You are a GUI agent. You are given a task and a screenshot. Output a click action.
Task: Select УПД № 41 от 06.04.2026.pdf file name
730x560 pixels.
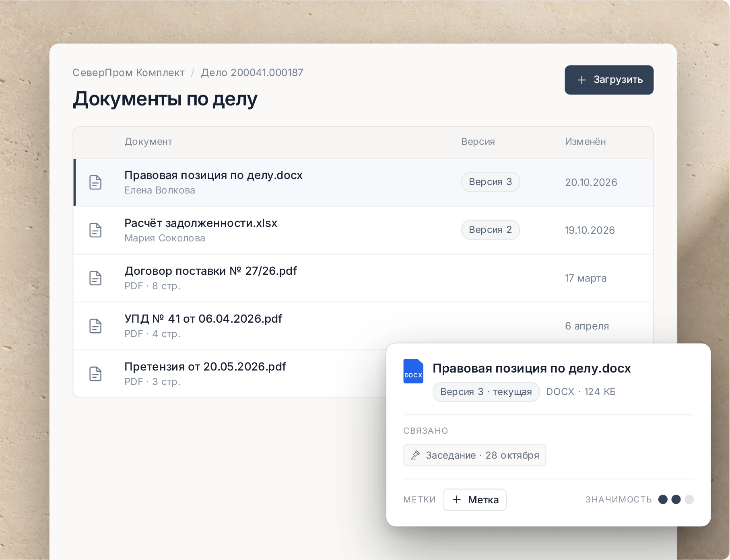point(203,319)
